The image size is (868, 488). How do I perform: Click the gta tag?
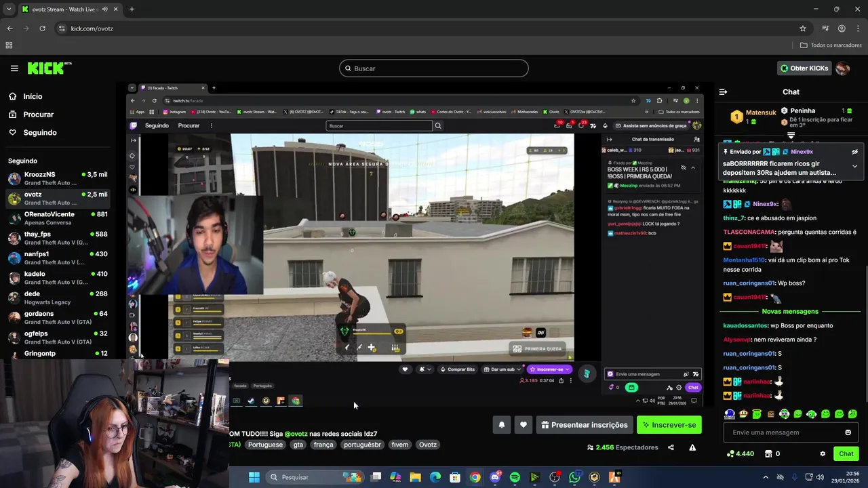(x=298, y=445)
